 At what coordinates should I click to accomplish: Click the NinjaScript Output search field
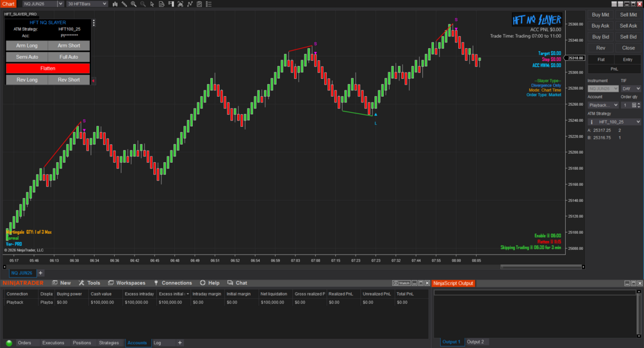pyautogui.click(x=535, y=292)
